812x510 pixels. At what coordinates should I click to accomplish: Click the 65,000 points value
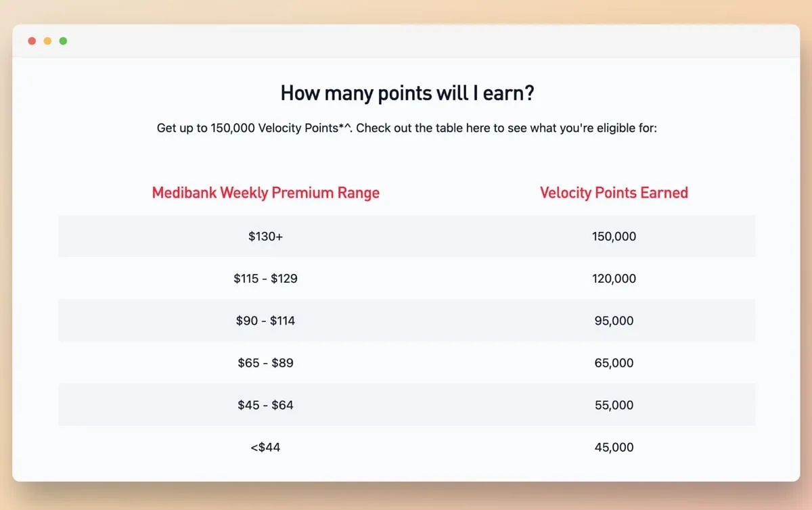point(614,363)
